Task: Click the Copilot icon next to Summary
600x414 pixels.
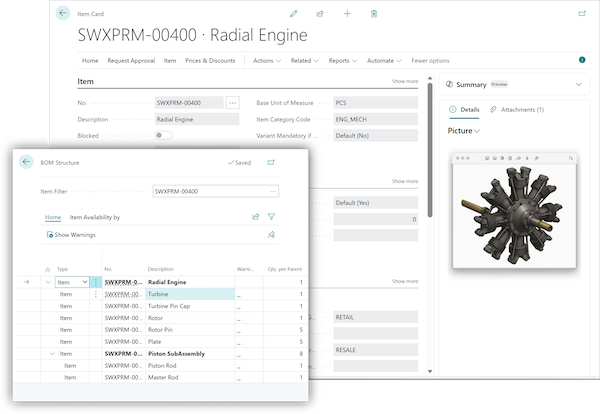Action: point(449,84)
